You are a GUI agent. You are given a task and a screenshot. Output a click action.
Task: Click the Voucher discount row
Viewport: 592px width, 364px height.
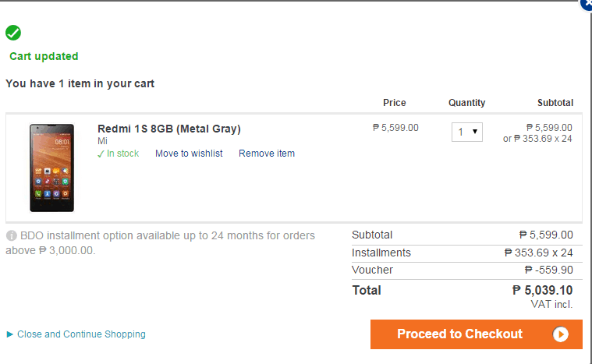point(462,270)
